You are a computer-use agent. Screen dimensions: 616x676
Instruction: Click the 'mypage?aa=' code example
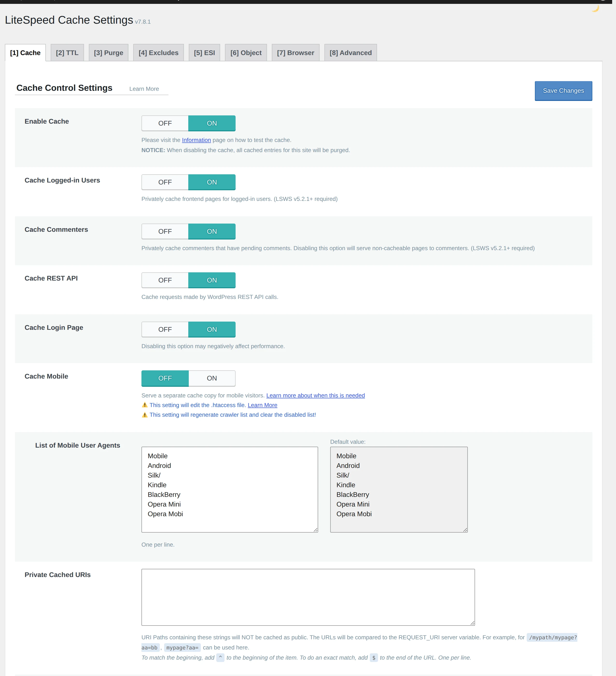point(182,648)
